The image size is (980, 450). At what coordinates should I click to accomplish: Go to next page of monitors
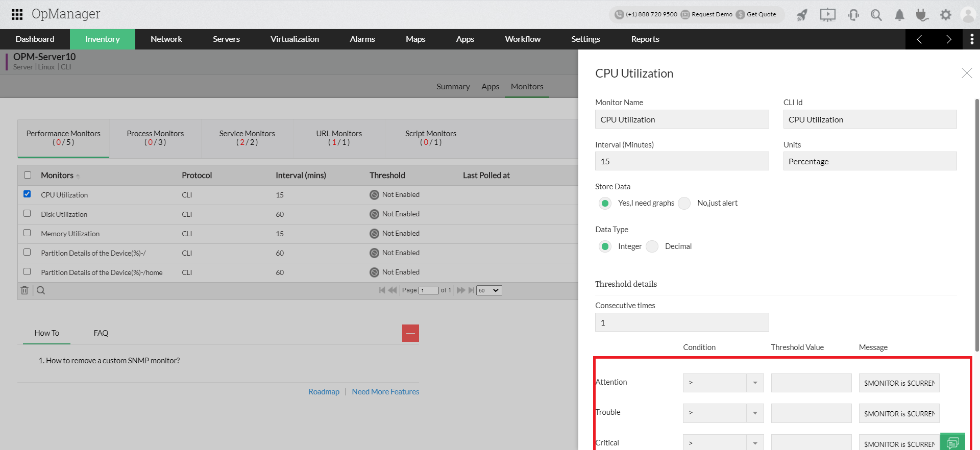pyautogui.click(x=461, y=290)
